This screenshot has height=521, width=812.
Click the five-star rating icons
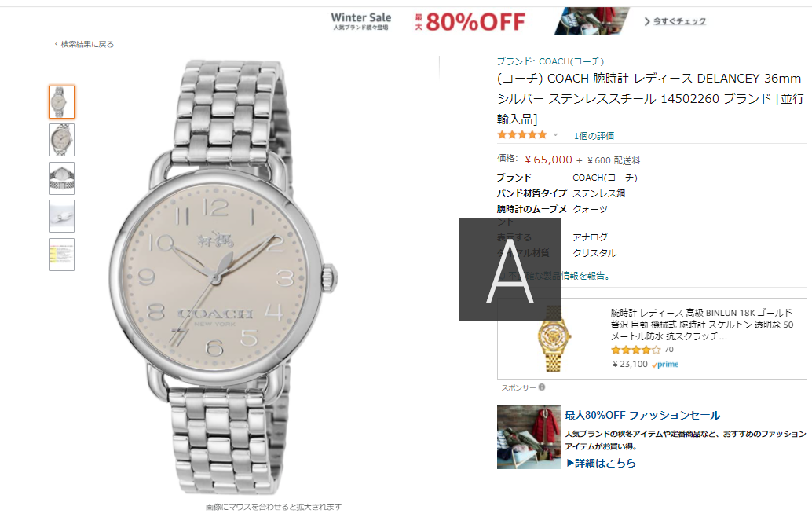[522, 135]
